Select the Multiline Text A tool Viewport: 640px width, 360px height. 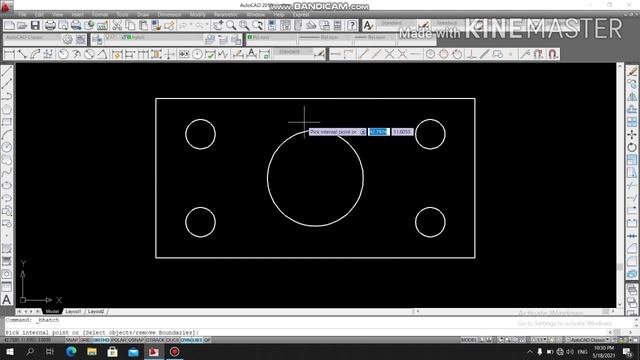(x=7, y=300)
